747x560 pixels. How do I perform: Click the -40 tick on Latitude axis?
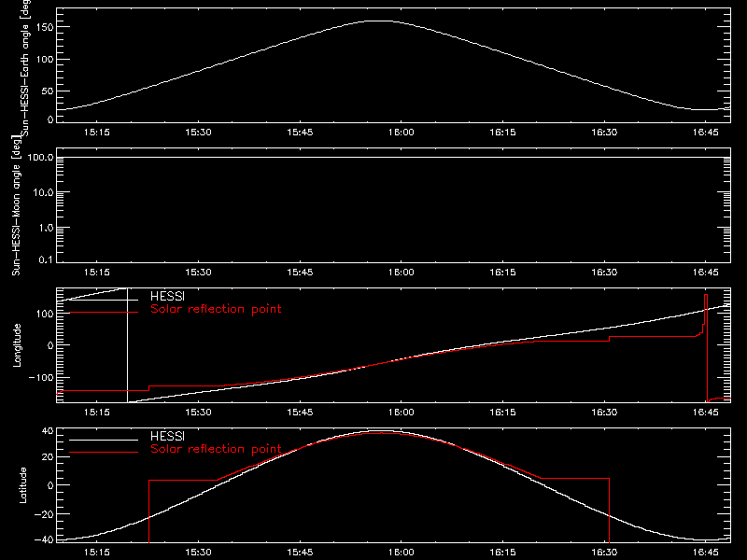[44, 540]
